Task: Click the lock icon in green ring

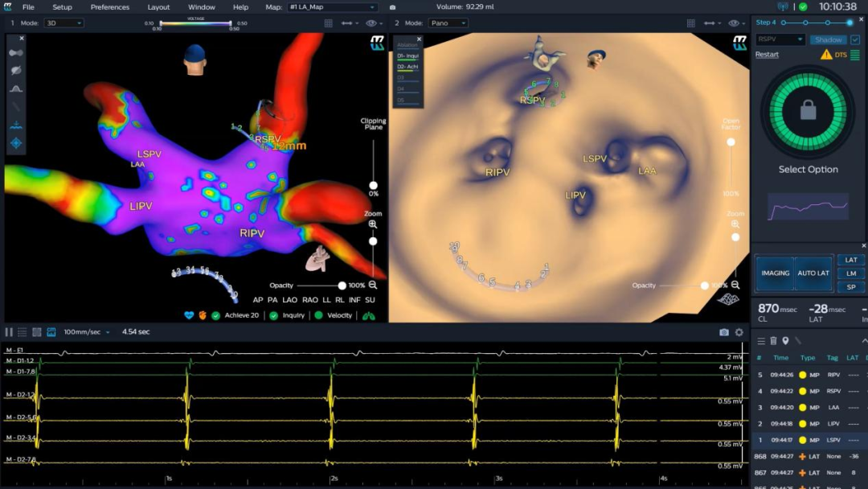Action: (x=808, y=111)
